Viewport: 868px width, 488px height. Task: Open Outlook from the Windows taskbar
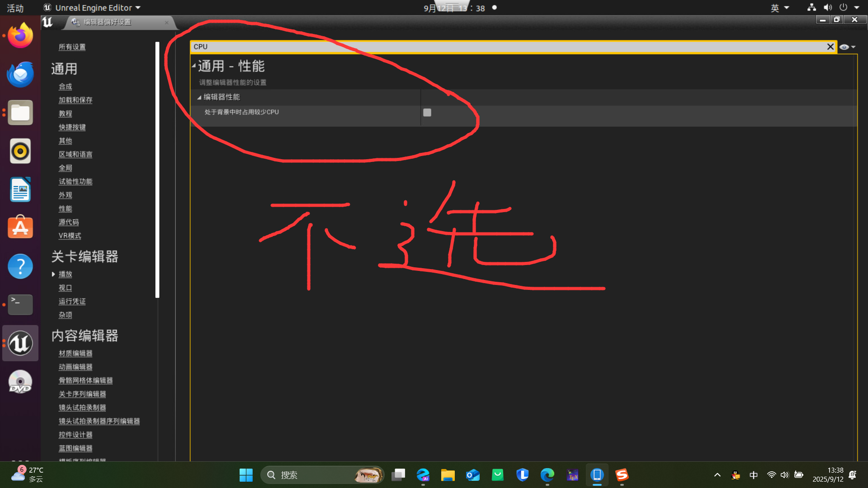click(473, 475)
